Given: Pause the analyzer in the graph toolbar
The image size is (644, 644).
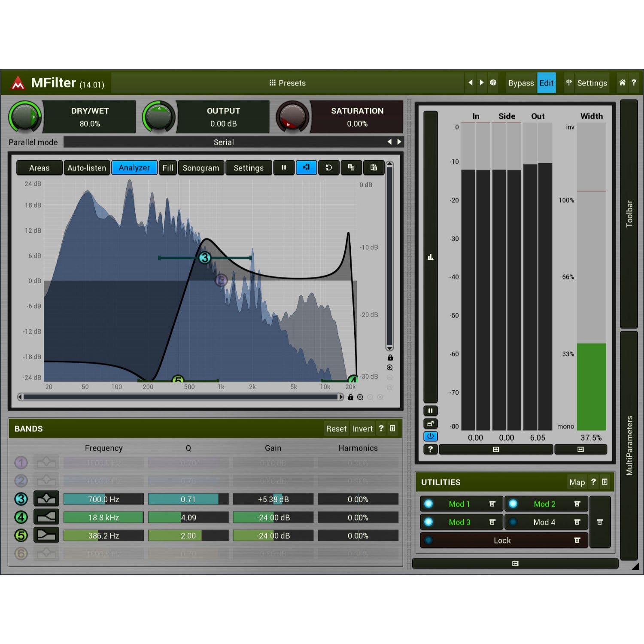Looking at the screenshot, I should (x=284, y=168).
